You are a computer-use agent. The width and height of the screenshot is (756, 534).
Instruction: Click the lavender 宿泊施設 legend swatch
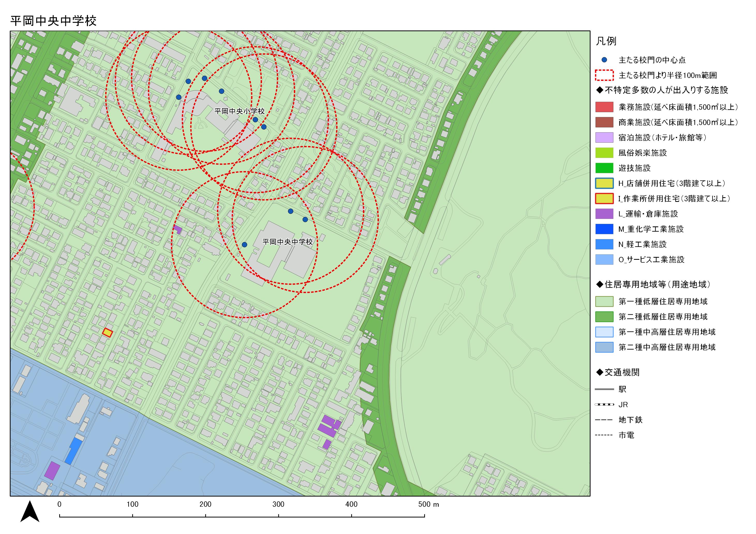click(x=604, y=138)
